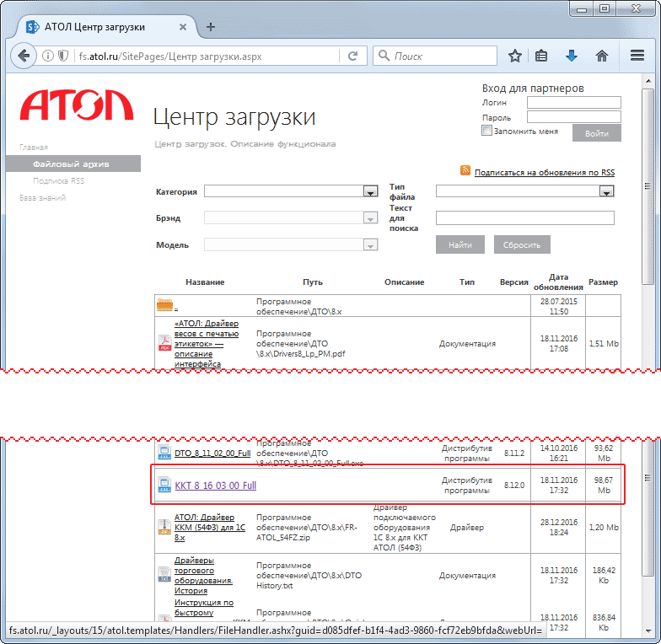
Task: Open downloads arrow icon
Action: 572,56
